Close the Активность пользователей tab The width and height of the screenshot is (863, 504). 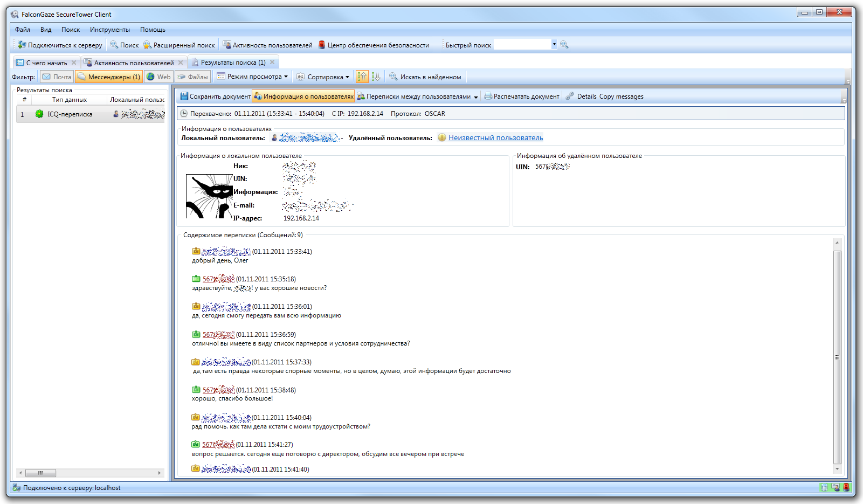(181, 63)
